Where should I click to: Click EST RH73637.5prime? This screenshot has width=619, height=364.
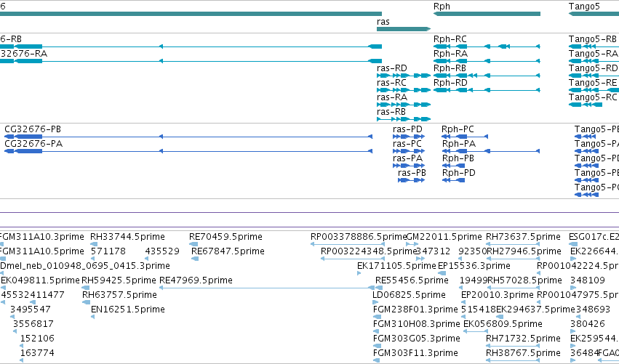(x=513, y=245)
